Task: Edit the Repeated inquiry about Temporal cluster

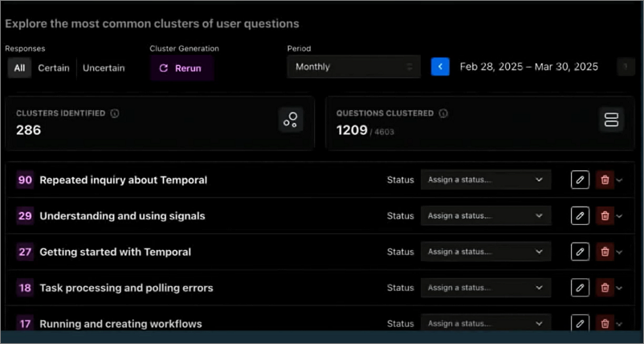Action: click(580, 180)
